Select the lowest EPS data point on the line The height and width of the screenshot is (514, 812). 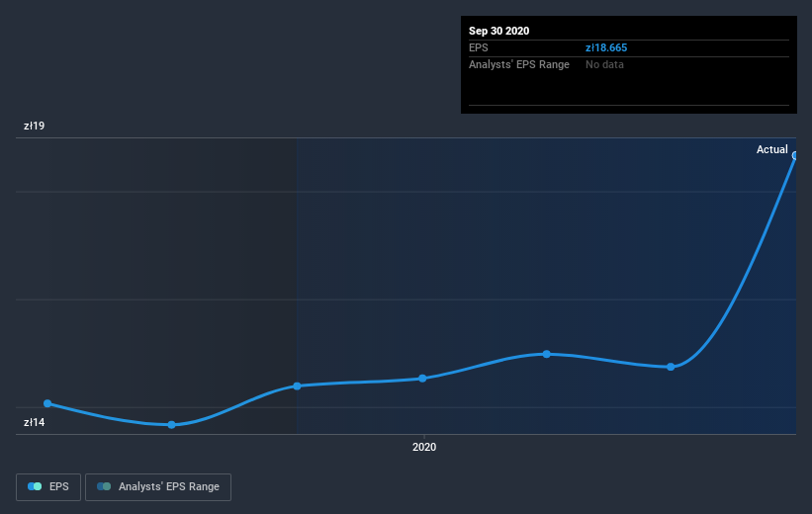tap(172, 424)
